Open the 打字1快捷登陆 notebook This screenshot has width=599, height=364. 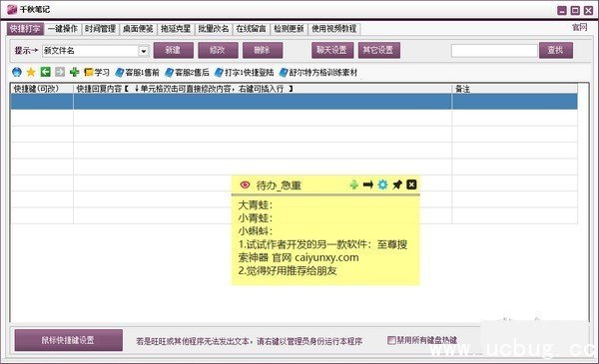[245, 72]
